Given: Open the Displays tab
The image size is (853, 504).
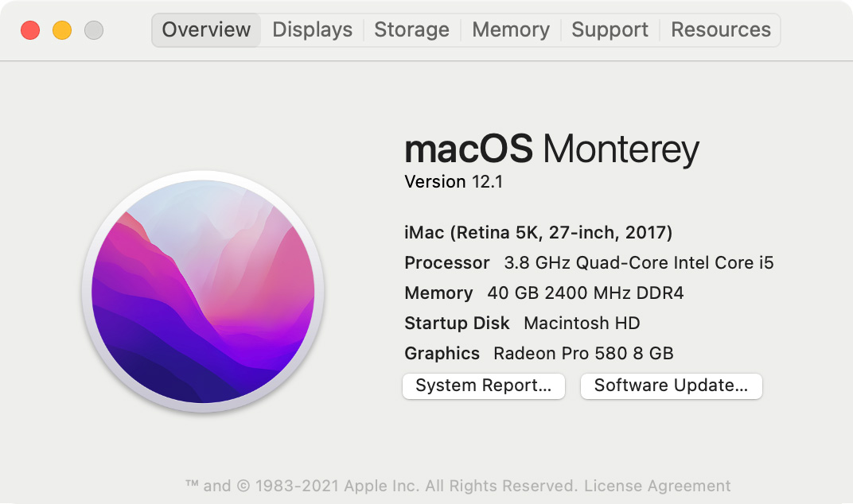Looking at the screenshot, I should (312, 30).
